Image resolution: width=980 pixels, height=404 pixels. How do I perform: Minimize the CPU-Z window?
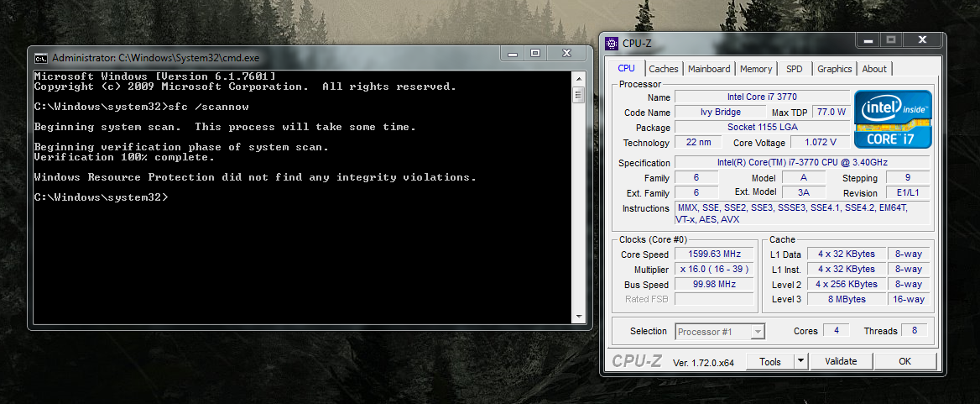868,40
